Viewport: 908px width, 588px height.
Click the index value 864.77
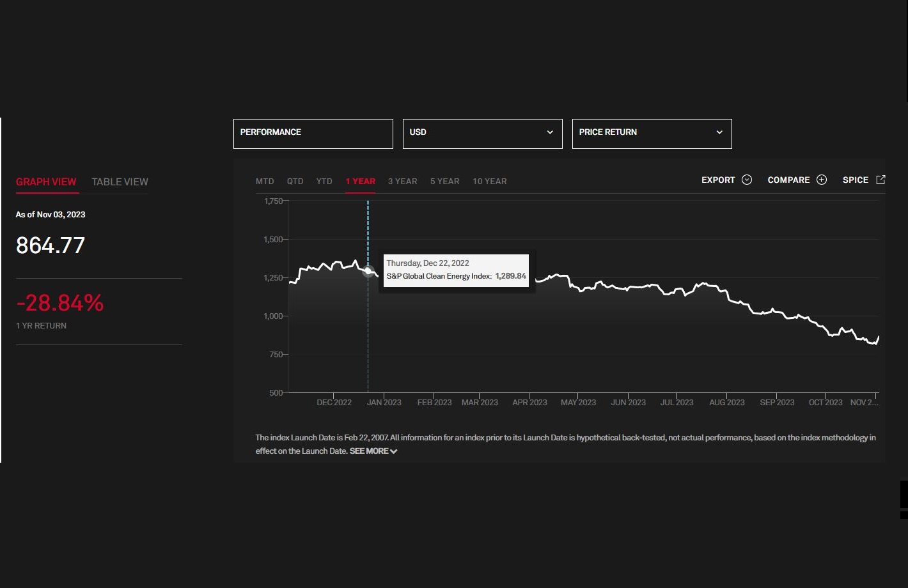[51, 245]
